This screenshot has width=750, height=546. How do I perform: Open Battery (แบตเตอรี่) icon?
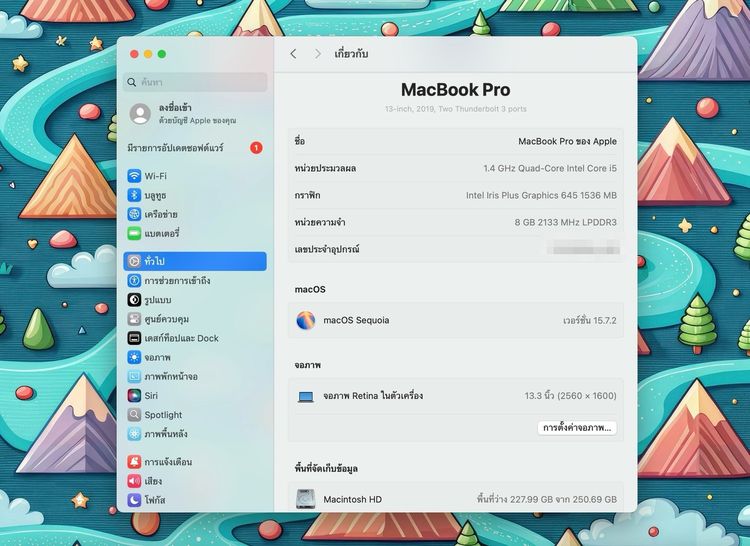(x=134, y=233)
